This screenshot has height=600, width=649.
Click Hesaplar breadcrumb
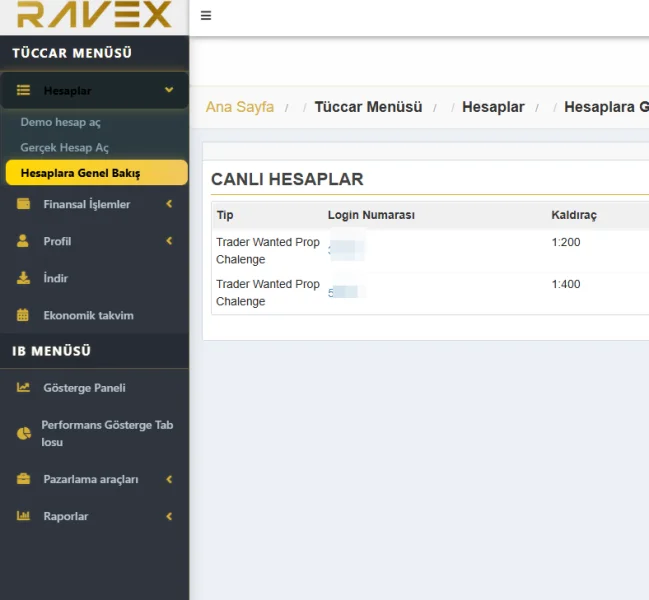click(x=493, y=107)
